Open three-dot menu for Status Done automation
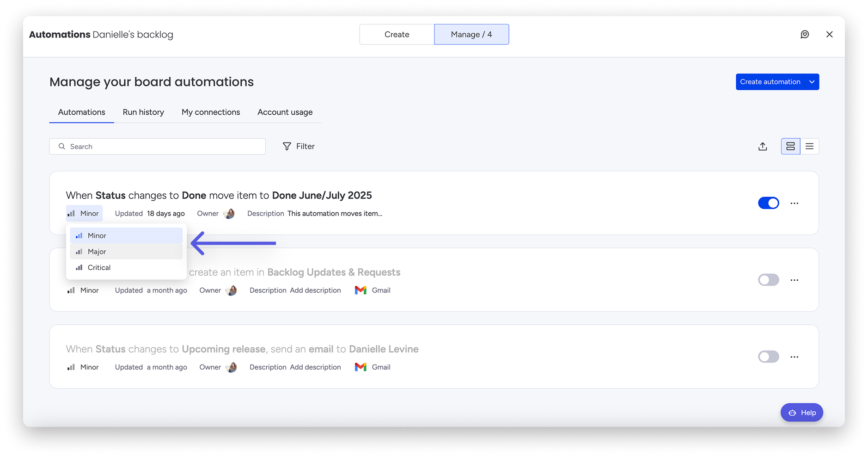The width and height of the screenshot is (868, 457). (794, 203)
